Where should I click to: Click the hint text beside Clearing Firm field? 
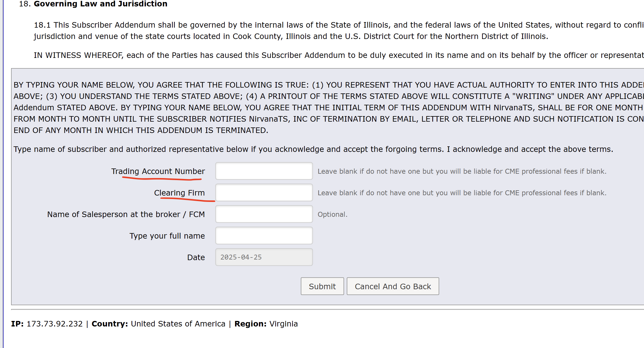[462, 193]
